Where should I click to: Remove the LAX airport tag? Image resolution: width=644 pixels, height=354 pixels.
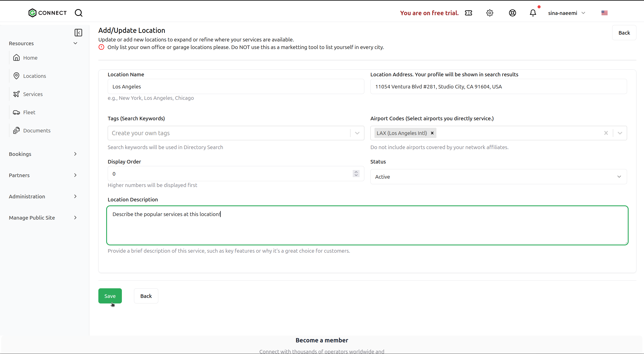click(432, 133)
